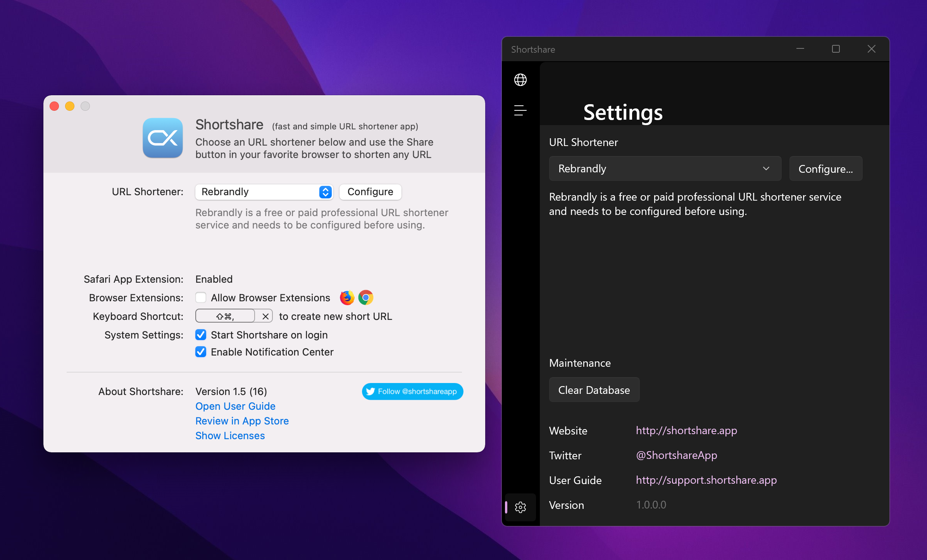Select the settings gear icon in the sidebar
Image resolution: width=927 pixels, height=560 pixels.
520,507
